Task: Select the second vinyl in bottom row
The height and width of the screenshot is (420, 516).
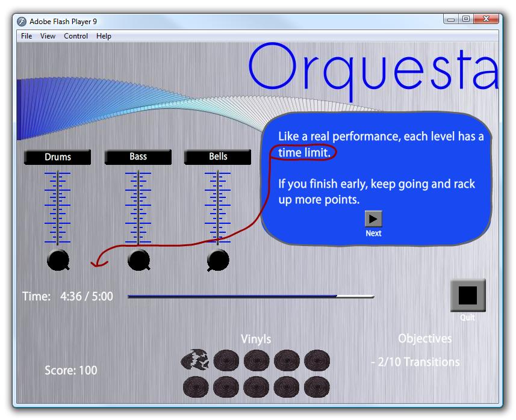Action: click(x=226, y=387)
